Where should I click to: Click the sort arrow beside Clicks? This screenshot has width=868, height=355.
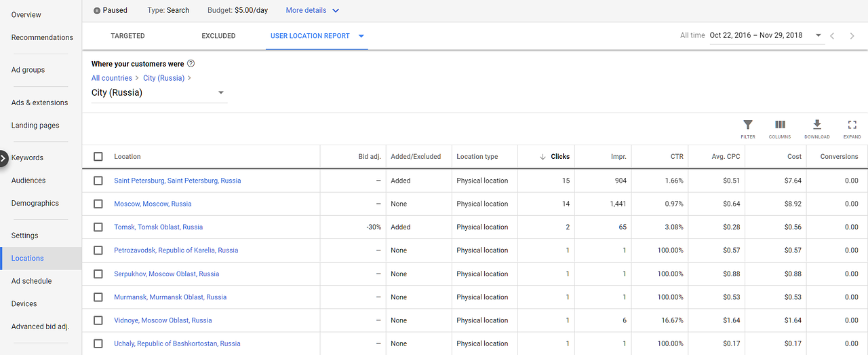click(x=542, y=157)
